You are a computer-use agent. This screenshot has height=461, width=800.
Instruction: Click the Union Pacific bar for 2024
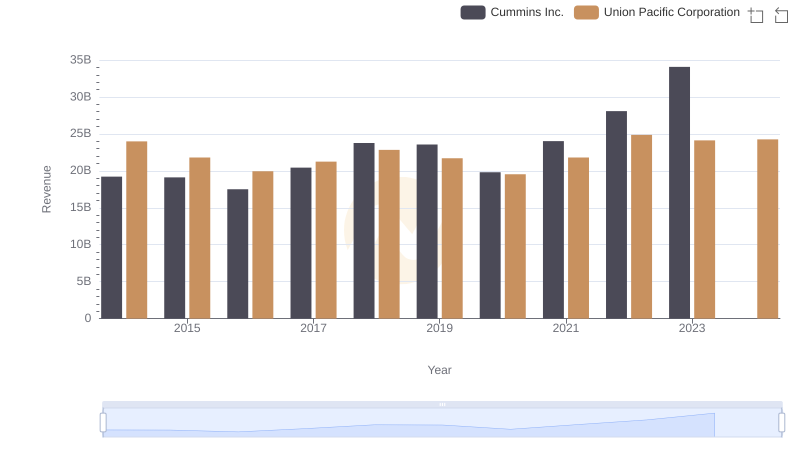click(x=768, y=229)
